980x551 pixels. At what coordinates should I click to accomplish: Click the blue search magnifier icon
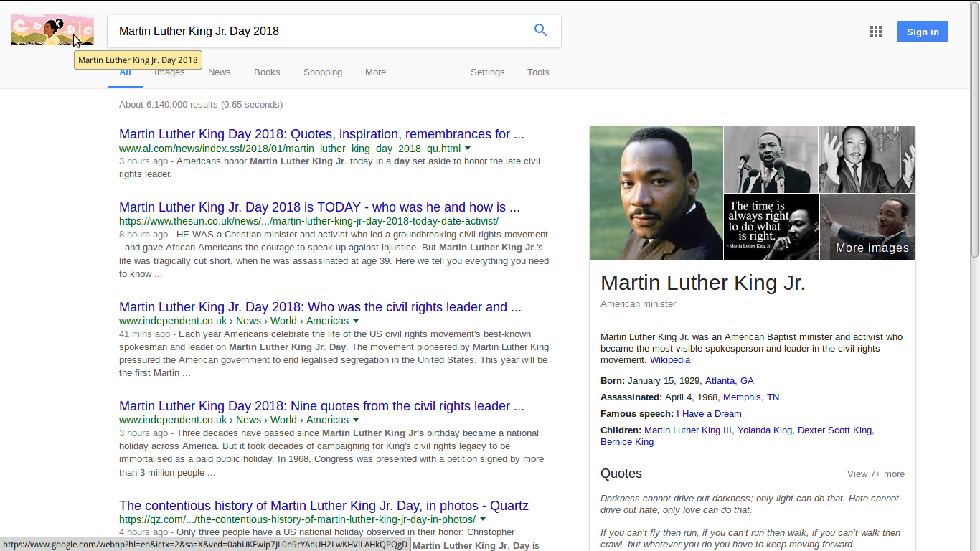(x=540, y=30)
